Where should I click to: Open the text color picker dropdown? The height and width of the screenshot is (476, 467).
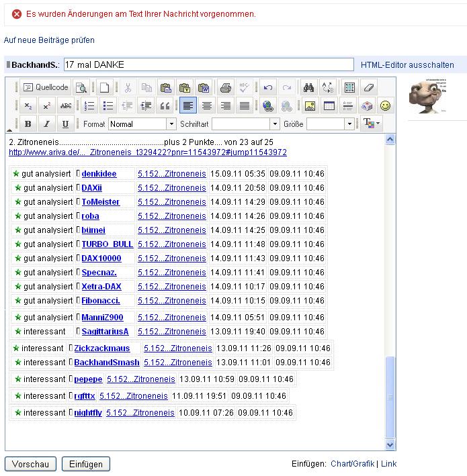coord(371,124)
